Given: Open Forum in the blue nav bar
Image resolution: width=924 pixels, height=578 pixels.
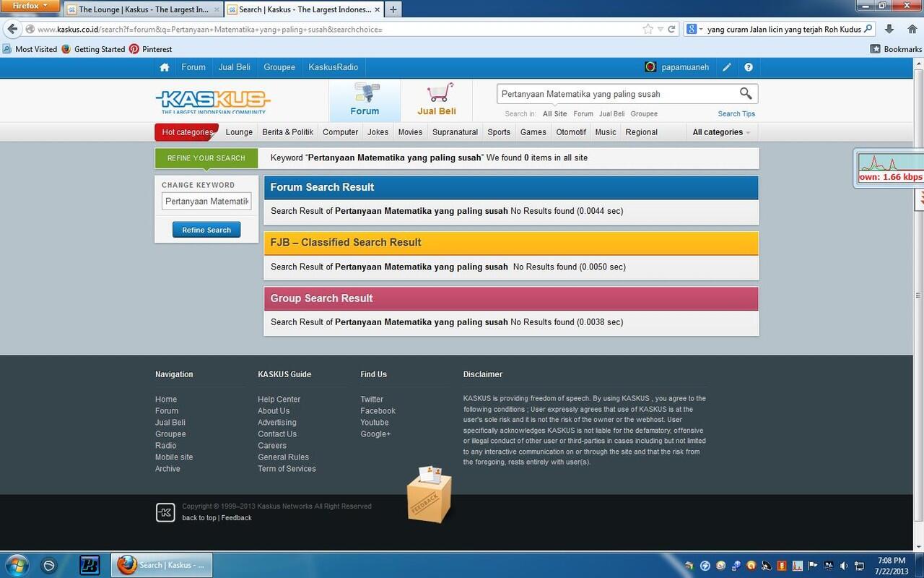Looking at the screenshot, I should click(193, 67).
